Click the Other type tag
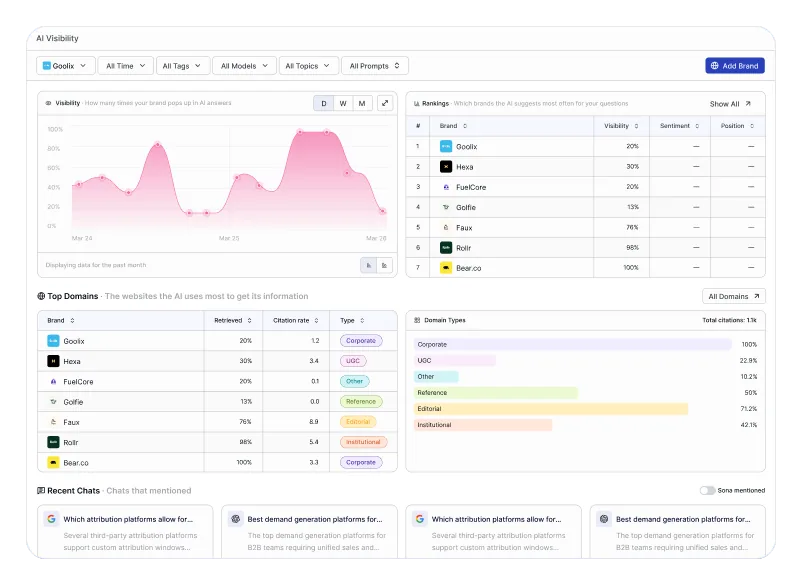 coord(354,381)
